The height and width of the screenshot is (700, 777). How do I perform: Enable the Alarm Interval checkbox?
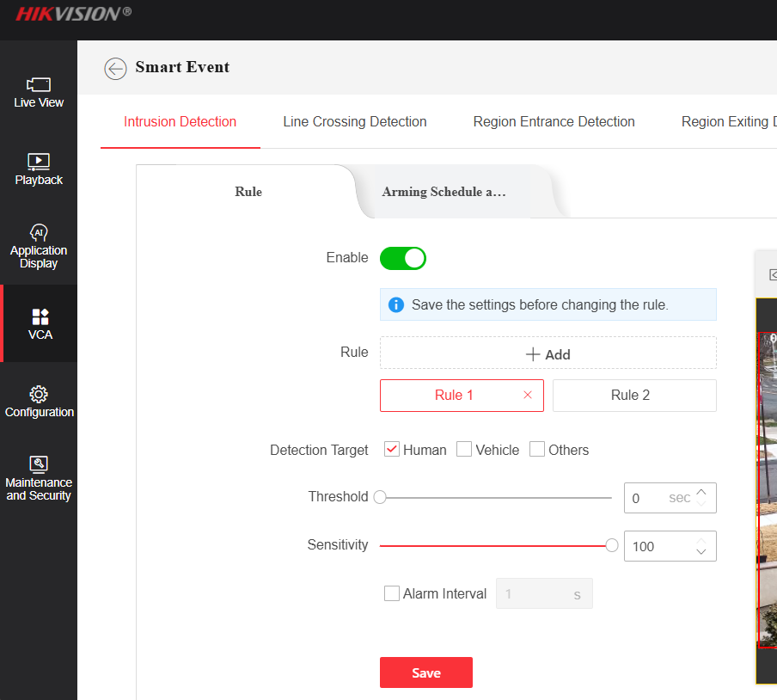[x=392, y=593]
